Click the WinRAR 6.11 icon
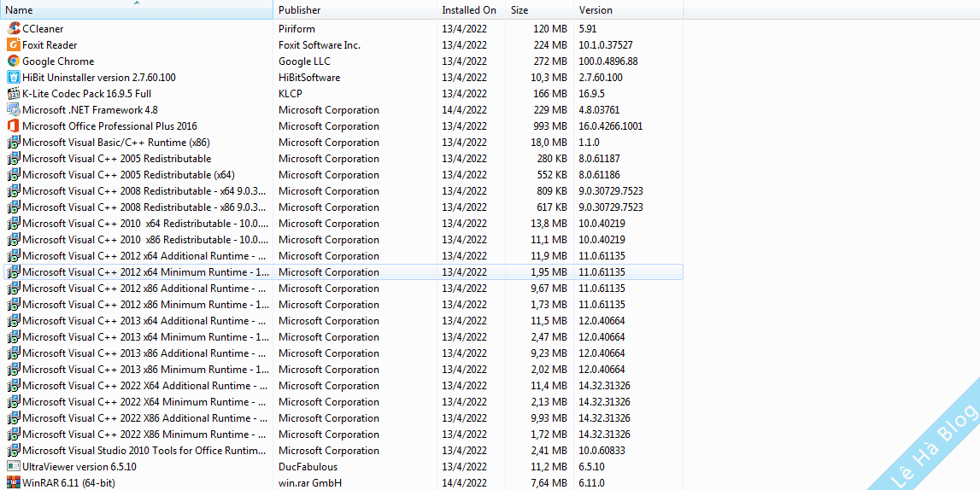This screenshot has height=490, width=980. coord(13,483)
